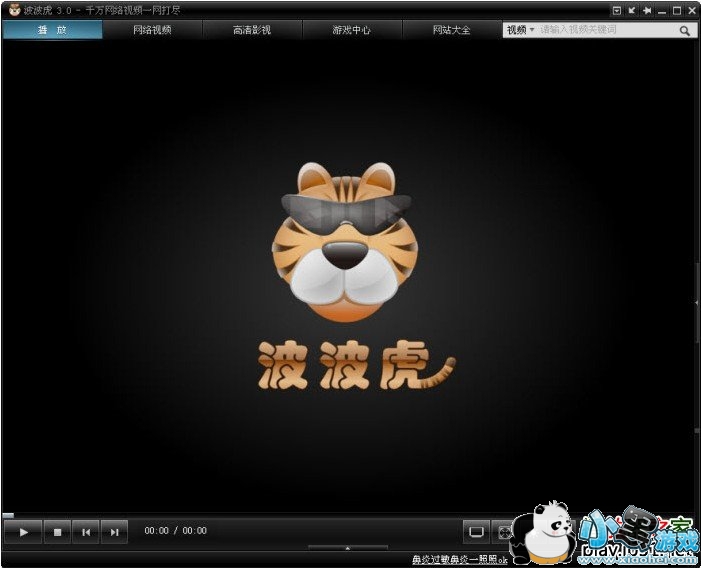This screenshot has width=701, height=568.
Task: Close the 波波虎 player window
Action: tap(692, 10)
